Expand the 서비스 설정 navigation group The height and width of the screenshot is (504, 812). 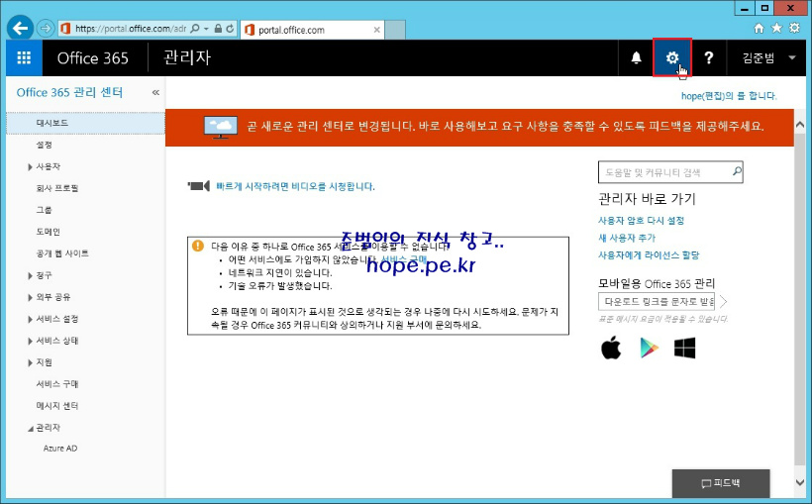[30, 319]
